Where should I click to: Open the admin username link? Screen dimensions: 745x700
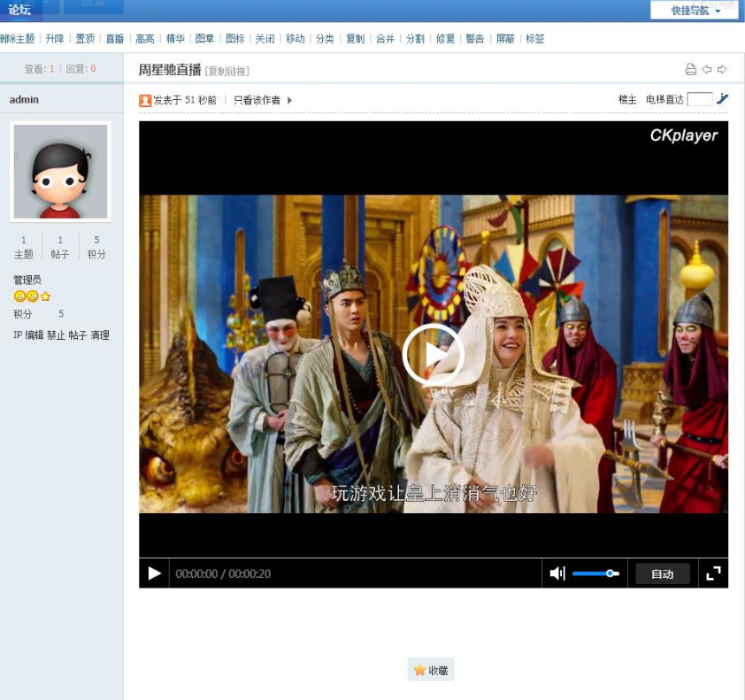point(24,100)
